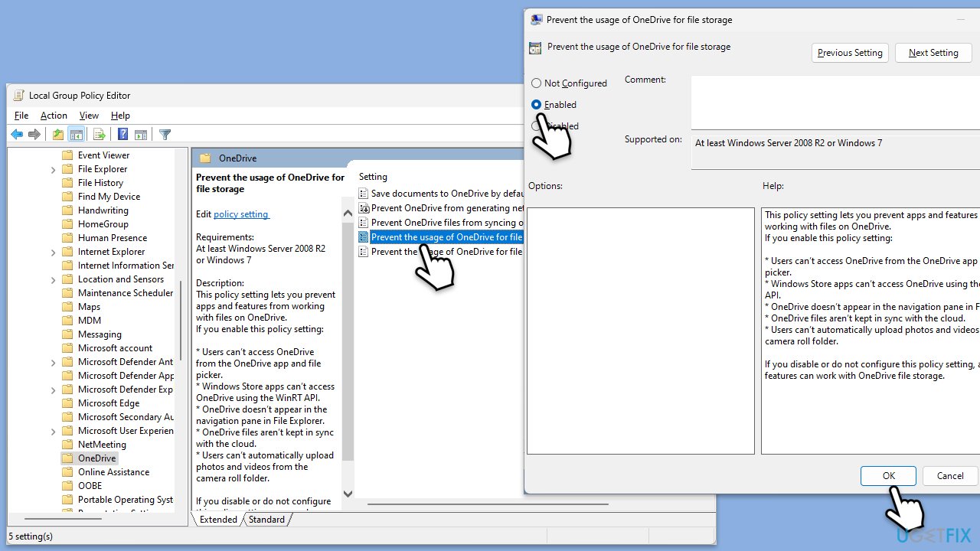Select the Disabled radio option
The image size is (980, 551).
[x=537, y=126]
